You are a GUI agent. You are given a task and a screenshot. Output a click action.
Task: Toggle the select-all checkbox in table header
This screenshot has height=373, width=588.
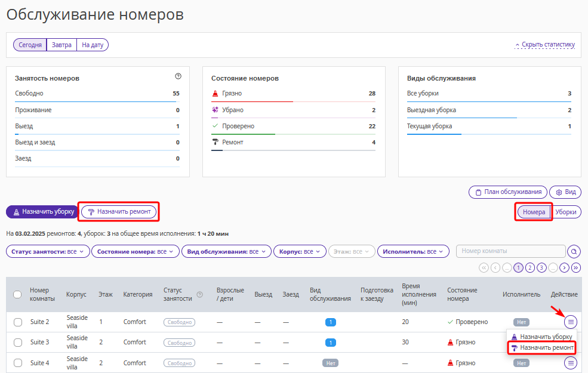pos(17,294)
